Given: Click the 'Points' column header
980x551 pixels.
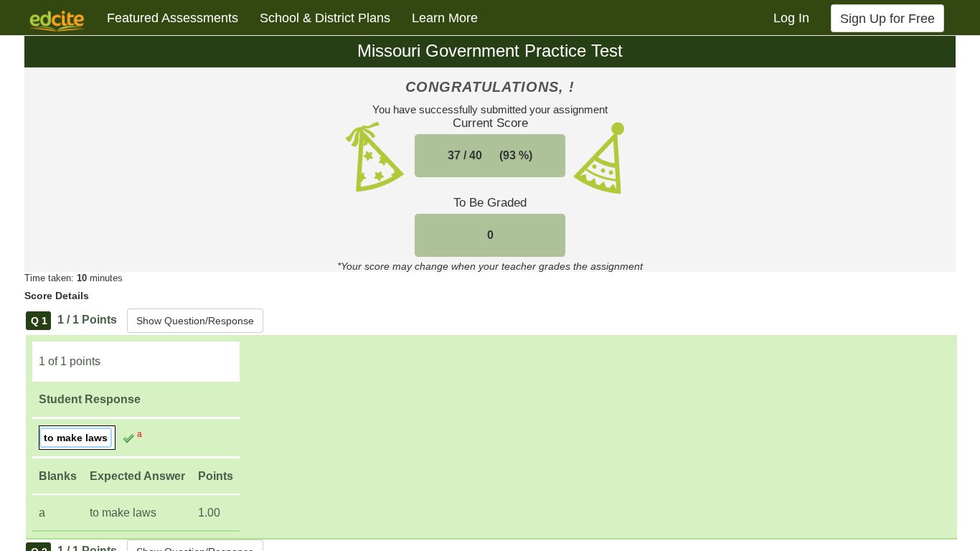Looking at the screenshot, I should 215,476.
